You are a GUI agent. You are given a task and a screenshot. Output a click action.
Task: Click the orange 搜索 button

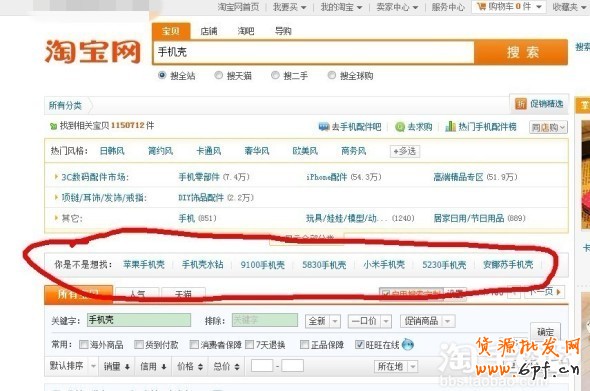point(521,52)
